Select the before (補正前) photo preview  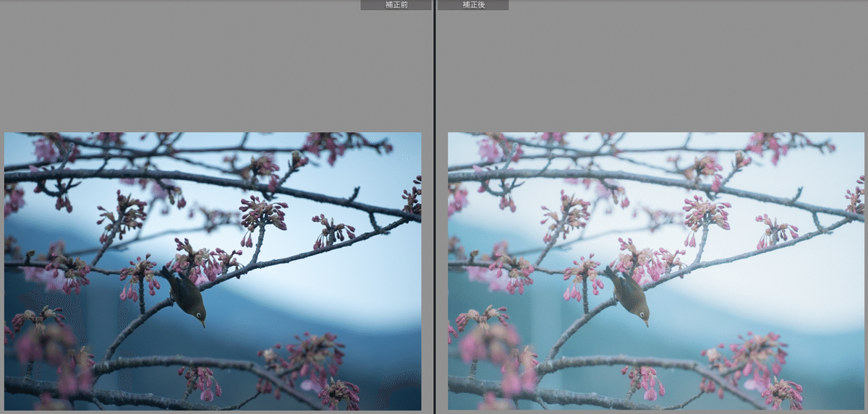pos(213,271)
